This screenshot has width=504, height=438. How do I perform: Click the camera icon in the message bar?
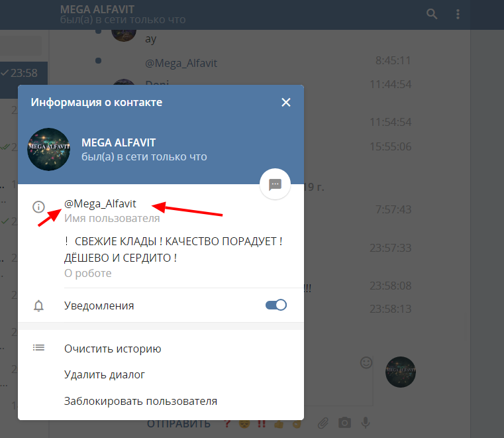point(344,423)
